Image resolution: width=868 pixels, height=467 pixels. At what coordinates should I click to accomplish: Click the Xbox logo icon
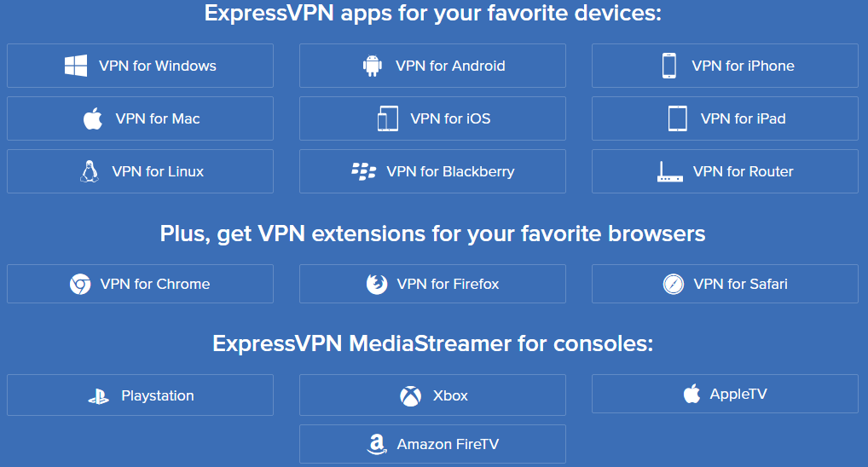point(411,395)
